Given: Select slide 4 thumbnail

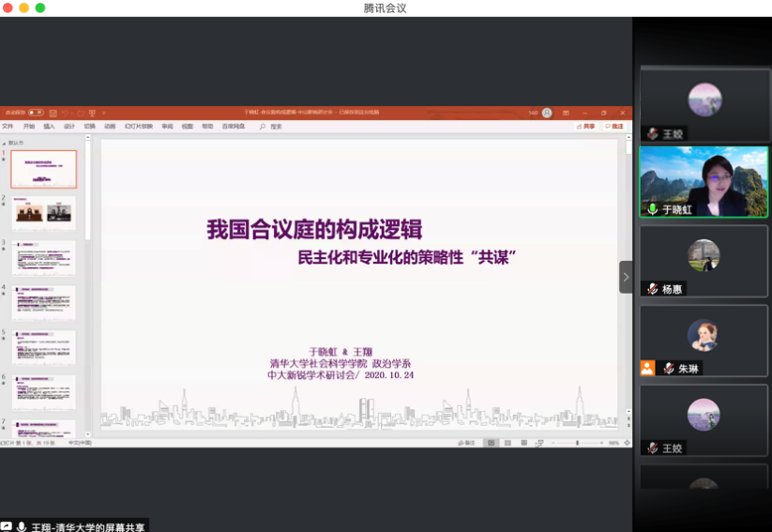Looking at the screenshot, I should click(x=44, y=303).
